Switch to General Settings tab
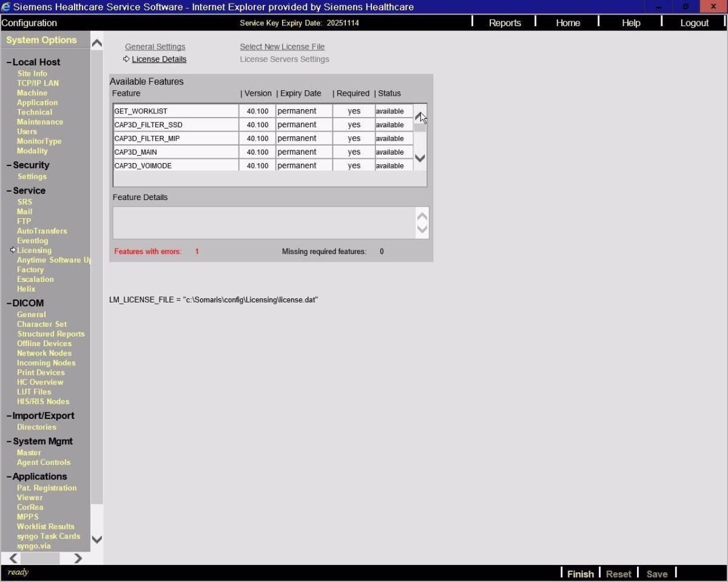Image resolution: width=728 pixels, height=582 pixels. click(x=155, y=47)
